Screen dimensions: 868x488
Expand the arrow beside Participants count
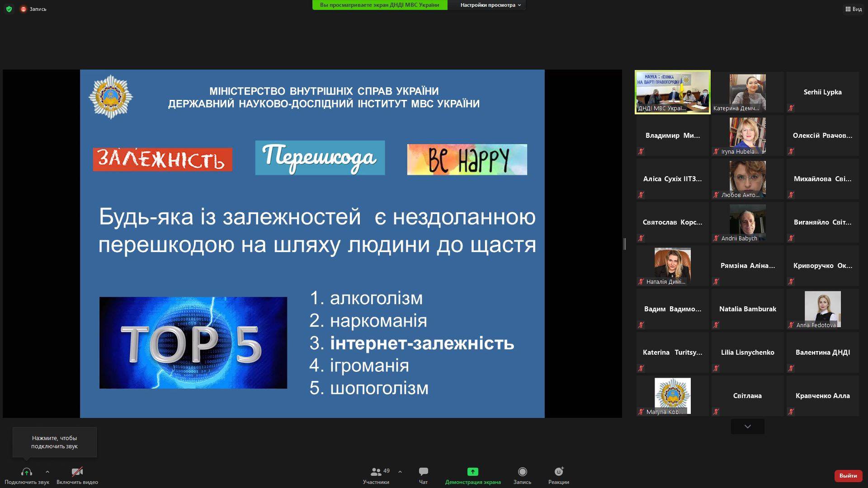(400, 472)
